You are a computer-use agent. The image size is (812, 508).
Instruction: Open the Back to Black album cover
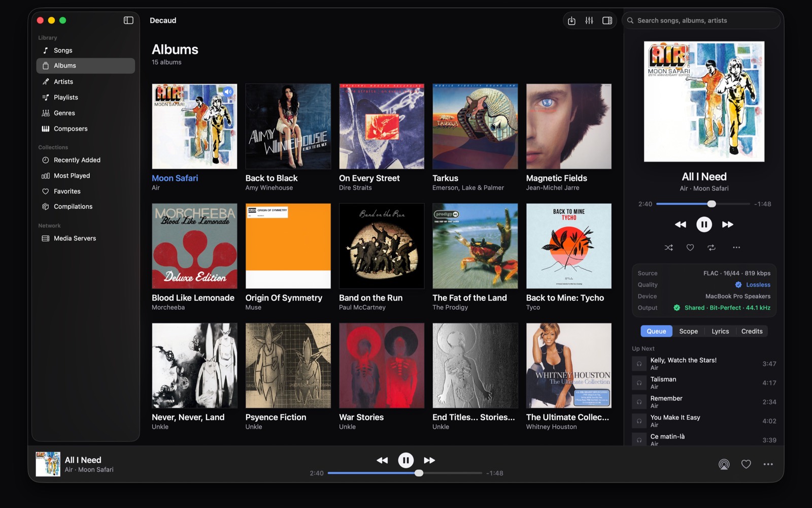point(288,126)
